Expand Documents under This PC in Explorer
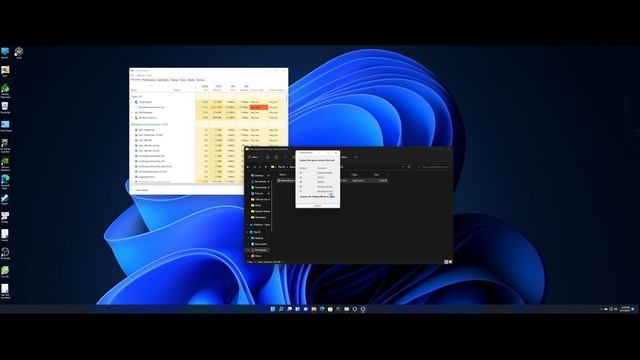This screenshot has height=360, width=640. click(x=249, y=244)
